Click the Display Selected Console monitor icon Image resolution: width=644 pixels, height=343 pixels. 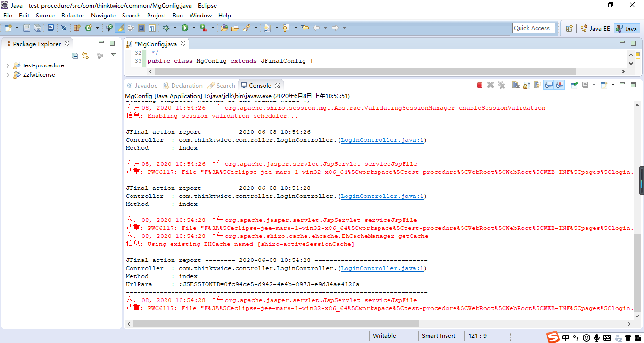585,85
